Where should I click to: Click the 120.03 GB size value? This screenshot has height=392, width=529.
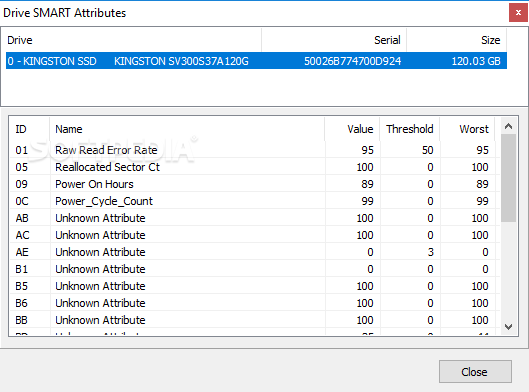[476, 61]
